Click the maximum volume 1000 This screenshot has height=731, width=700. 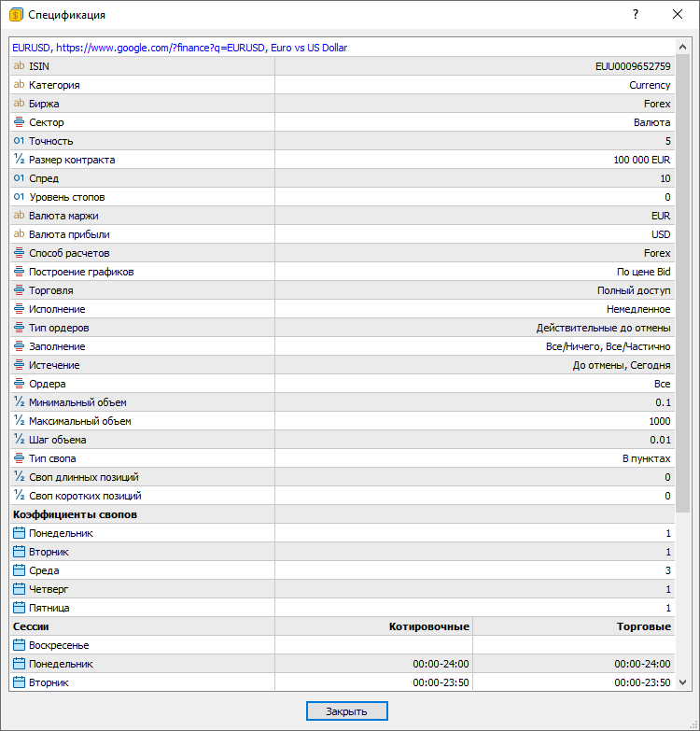tap(660, 421)
